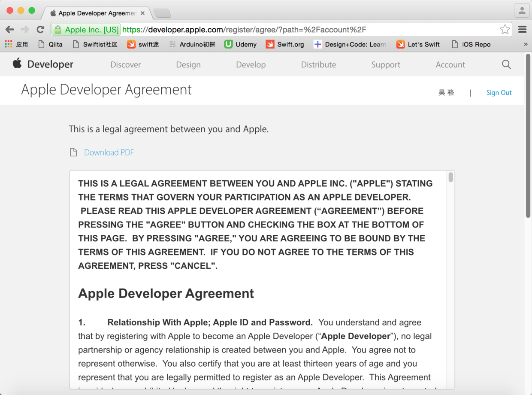The width and height of the screenshot is (532, 395).
Task: Reload the page with refresh icon
Action: pyautogui.click(x=40, y=30)
